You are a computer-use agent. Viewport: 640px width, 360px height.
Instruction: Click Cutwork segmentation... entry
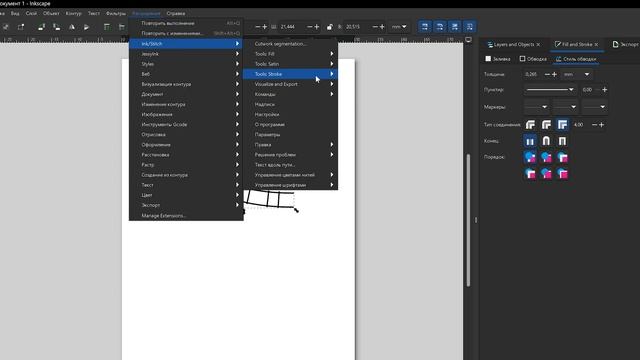point(290,44)
